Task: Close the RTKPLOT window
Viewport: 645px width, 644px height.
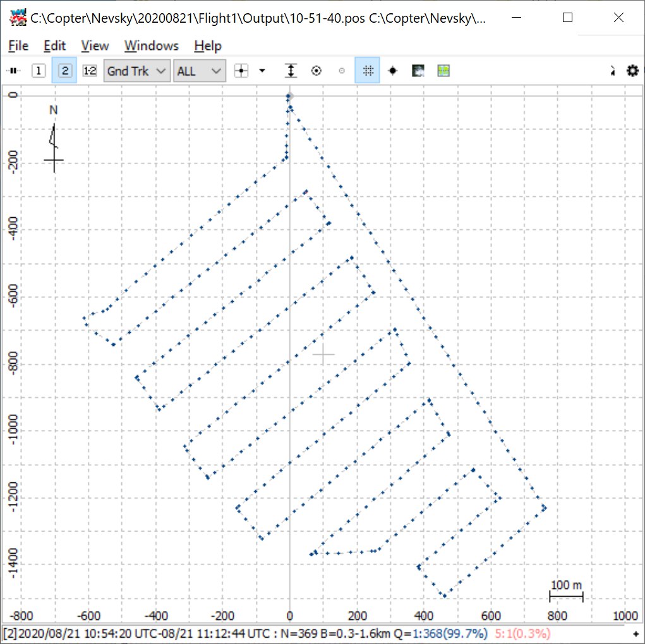Action: coord(618,17)
